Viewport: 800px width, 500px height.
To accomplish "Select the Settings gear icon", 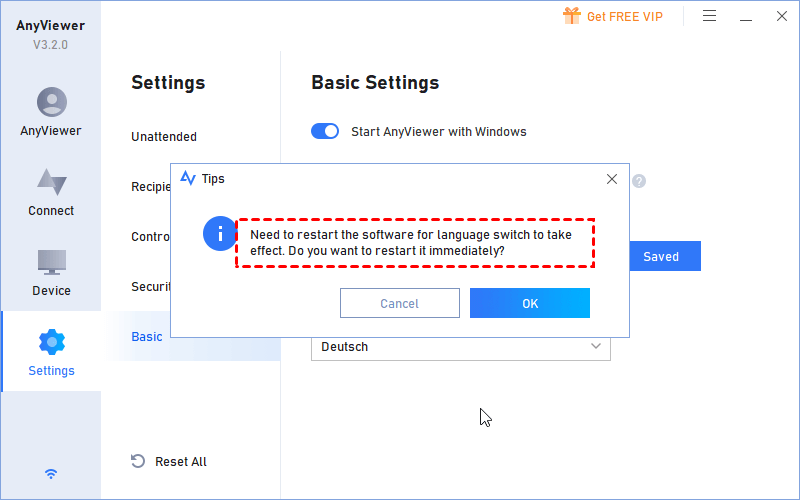I will tap(52, 342).
